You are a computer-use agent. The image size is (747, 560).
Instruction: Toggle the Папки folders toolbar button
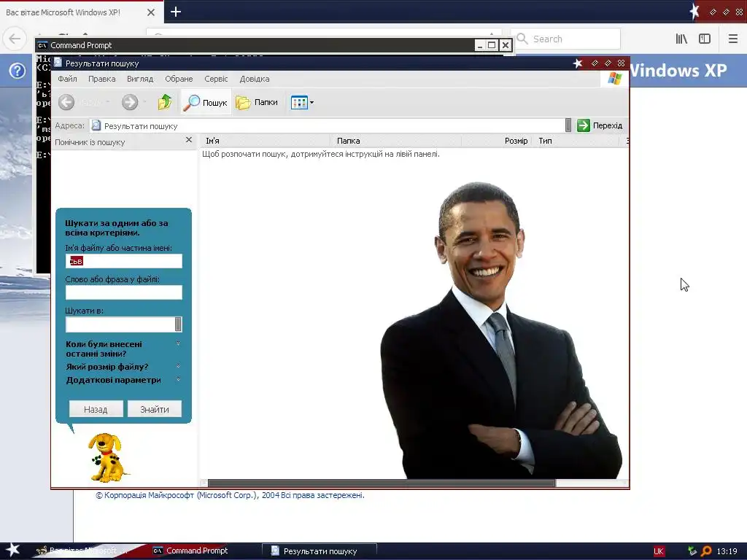pos(257,102)
